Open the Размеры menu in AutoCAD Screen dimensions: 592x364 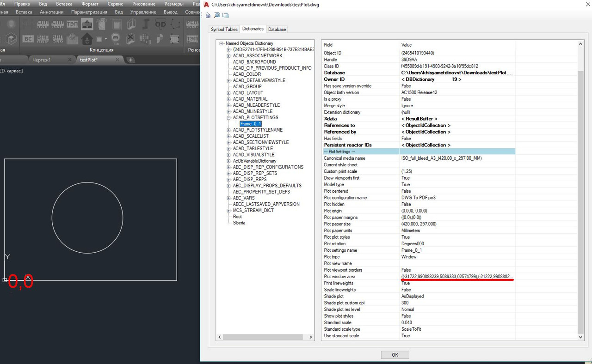coord(174,4)
